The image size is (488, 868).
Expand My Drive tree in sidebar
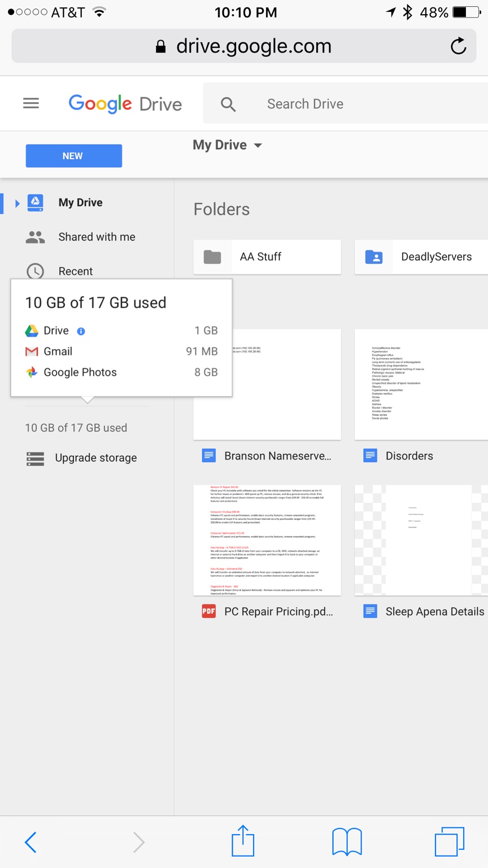(17, 203)
